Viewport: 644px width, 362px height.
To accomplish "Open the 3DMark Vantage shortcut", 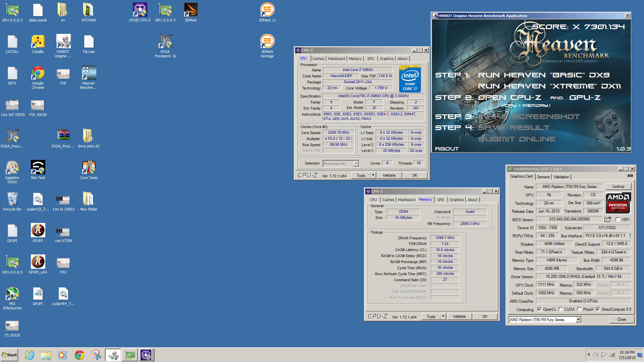I will [267, 46].
